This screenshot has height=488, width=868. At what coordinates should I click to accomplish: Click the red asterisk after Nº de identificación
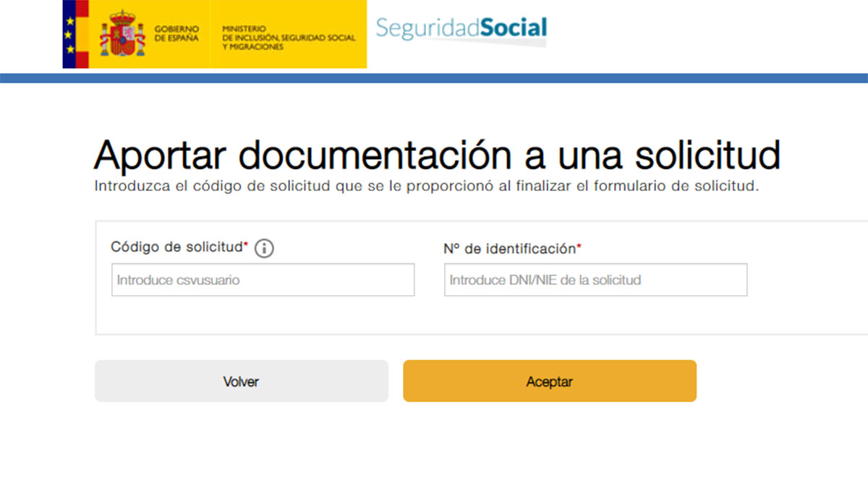[x=579, y=248]
